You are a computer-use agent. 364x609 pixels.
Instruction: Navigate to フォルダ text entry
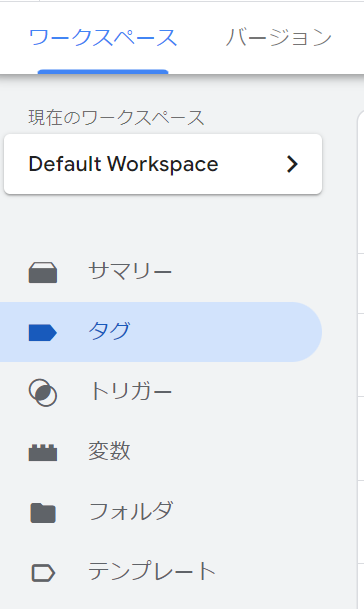[x=131, y=511]
